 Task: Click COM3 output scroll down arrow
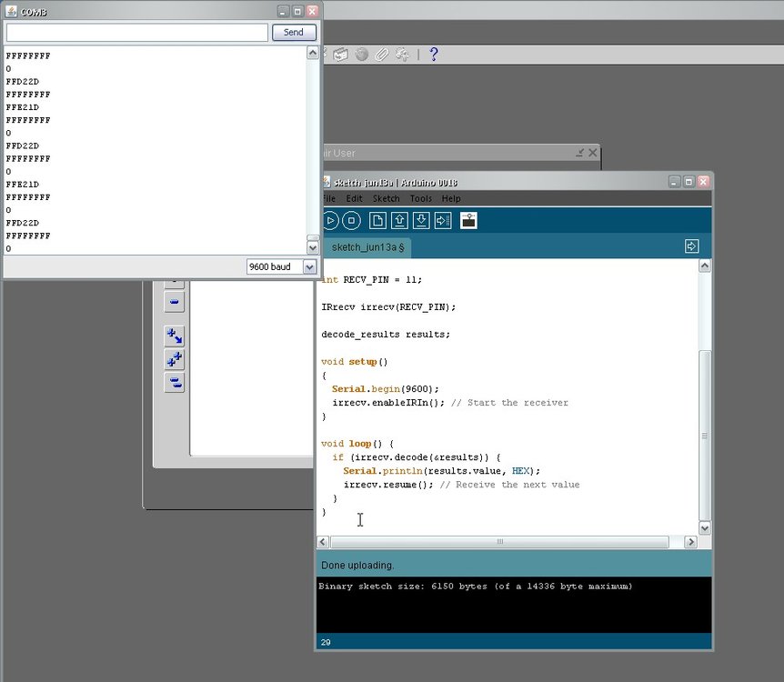tap(313, 247)
